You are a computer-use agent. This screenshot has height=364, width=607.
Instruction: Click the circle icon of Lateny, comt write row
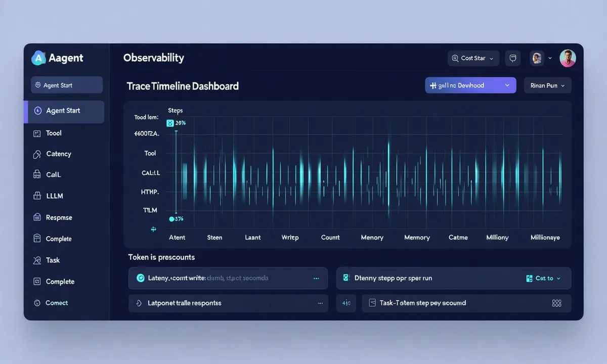click(141, 278)
